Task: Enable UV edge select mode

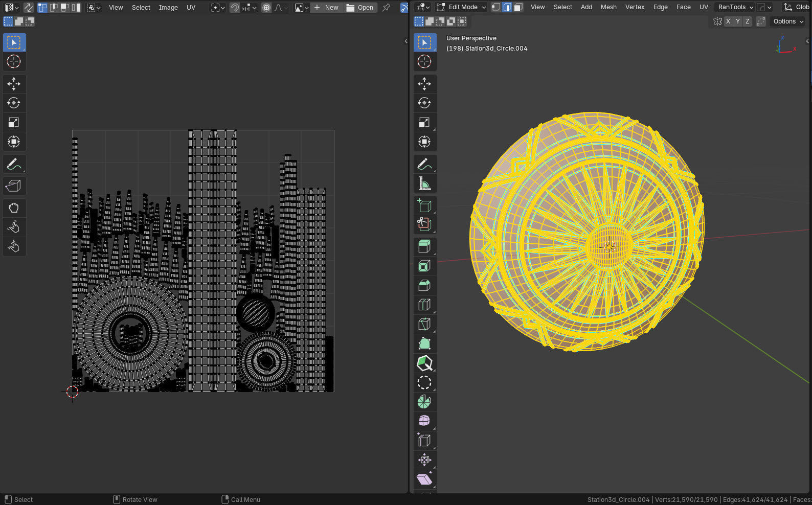Action: point(54,8)
